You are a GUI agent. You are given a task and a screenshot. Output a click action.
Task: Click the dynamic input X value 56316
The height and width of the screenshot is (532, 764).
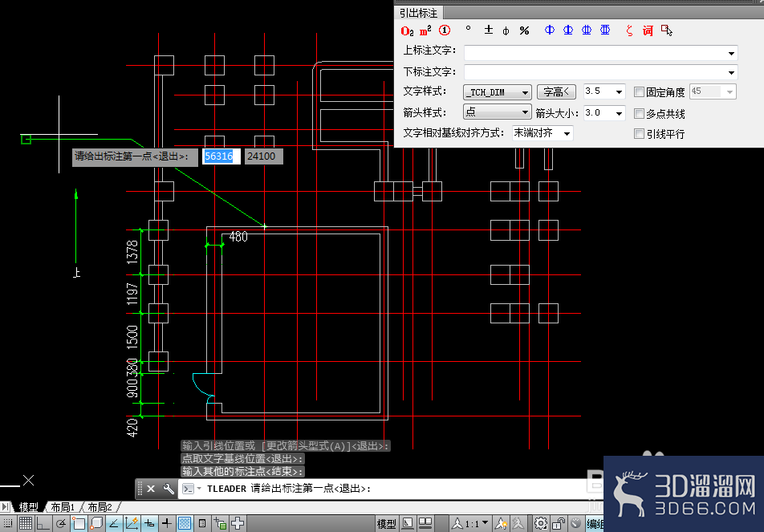point(221,156)
